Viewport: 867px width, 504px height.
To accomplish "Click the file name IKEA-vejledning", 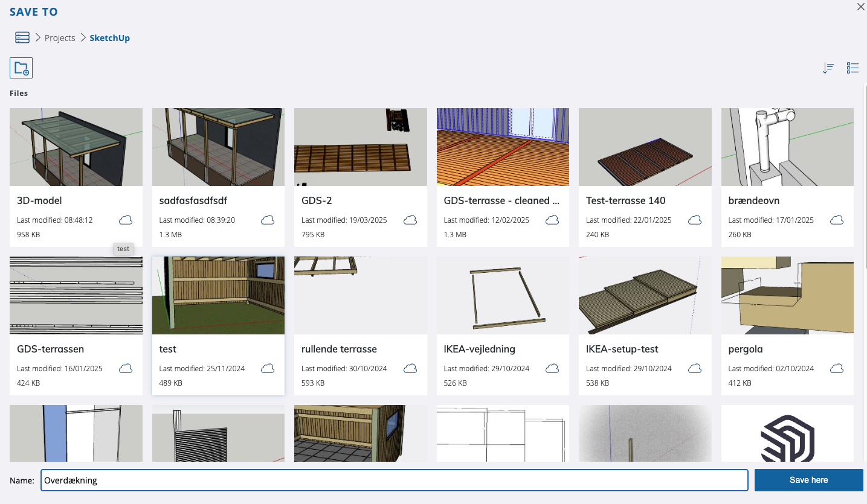I will tap(480, 349).
